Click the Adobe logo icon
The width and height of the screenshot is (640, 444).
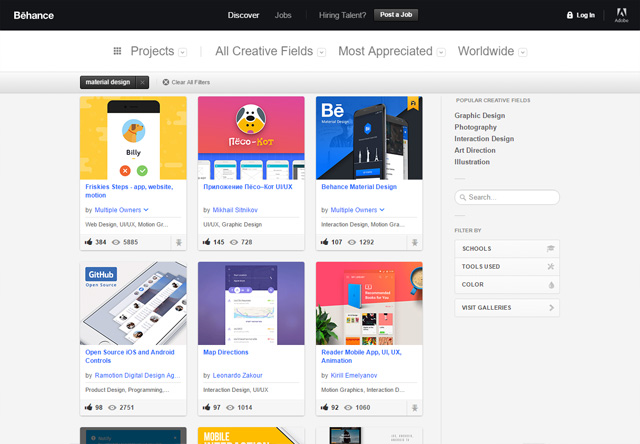tap(621, 15)
